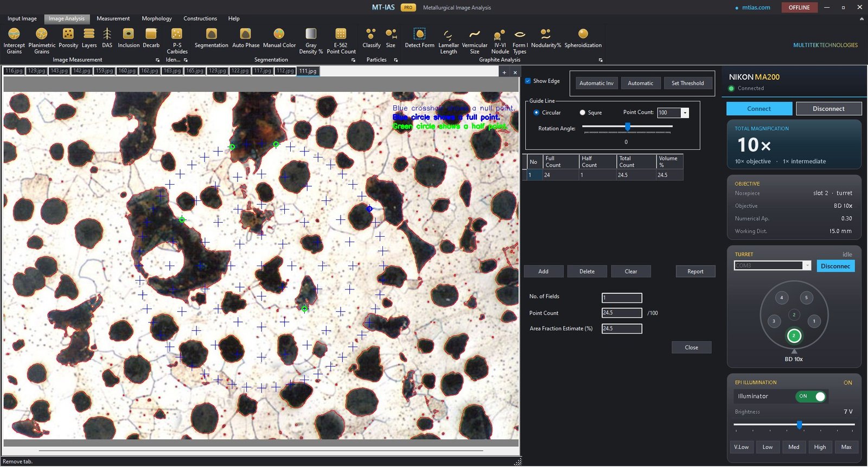The height and width of the screenshot is (467, 868).
Task: Click the image horizontal scrollbar
Action: pos(260,450)
